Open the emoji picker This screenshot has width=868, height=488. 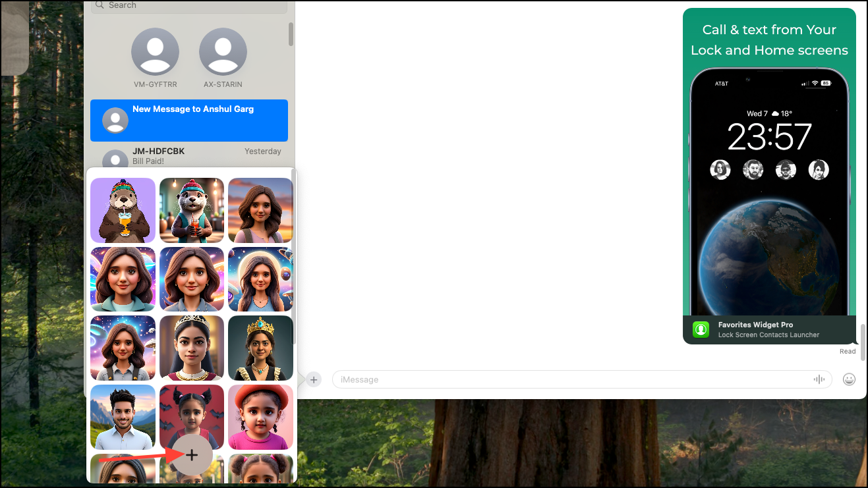click(x=850, y=379)
